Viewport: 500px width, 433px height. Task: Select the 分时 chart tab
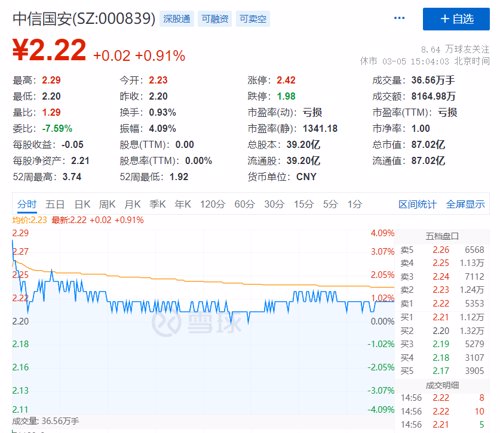point(27,204)
